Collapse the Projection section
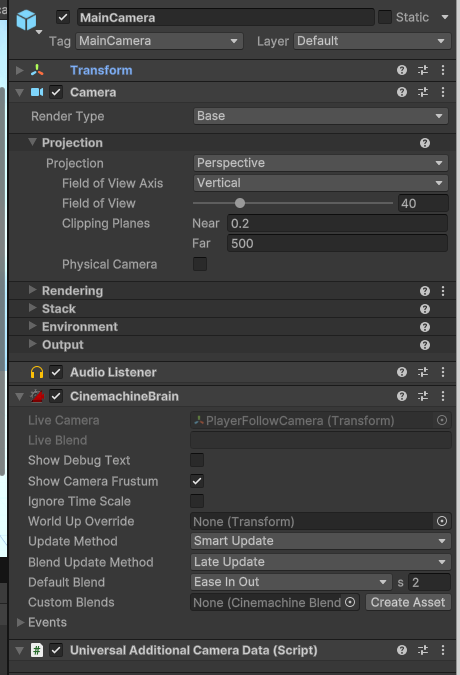Image resolution: width=460 pixels, height=675 pixels. [x=32, y=142]
